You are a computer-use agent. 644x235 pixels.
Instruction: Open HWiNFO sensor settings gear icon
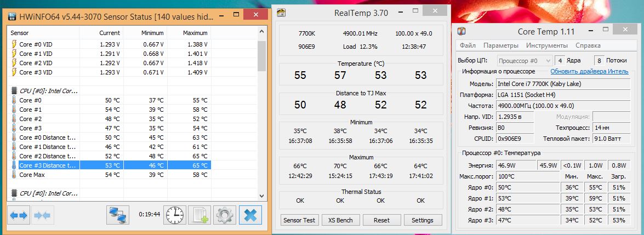[x=225, y=215]
